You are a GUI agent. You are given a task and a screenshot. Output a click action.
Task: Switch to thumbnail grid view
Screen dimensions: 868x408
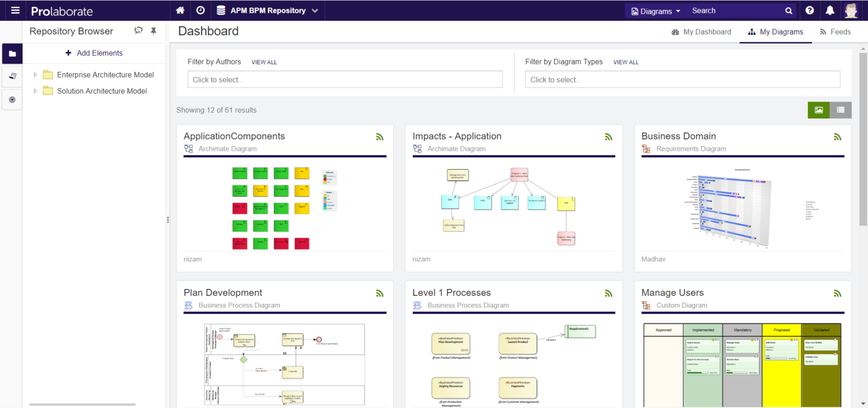tap(818, 110)
